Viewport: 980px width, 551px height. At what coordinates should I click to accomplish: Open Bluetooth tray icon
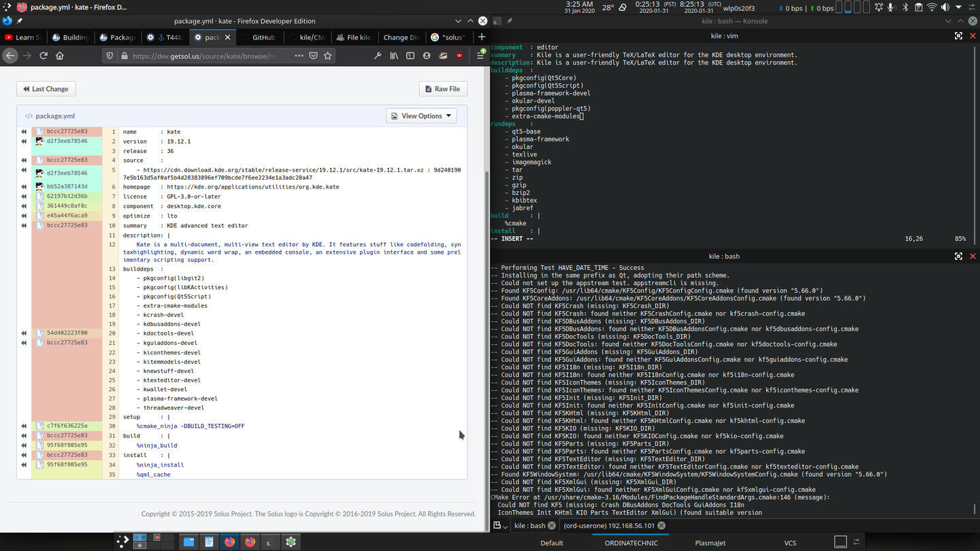[x=905, y=7]
